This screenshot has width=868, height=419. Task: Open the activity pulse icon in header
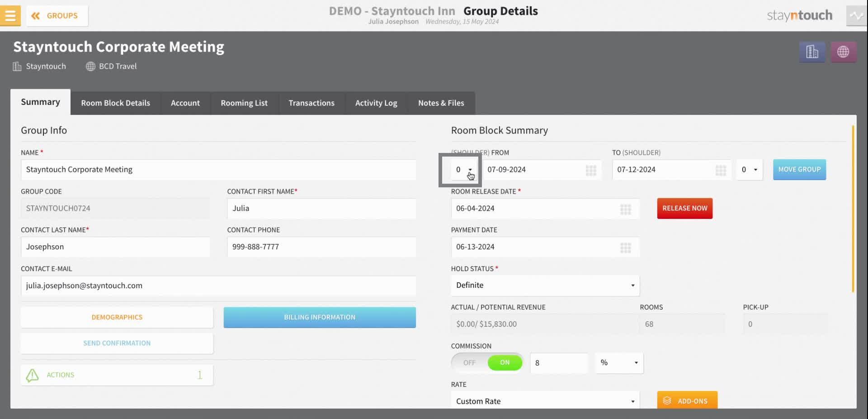coord(856,16)
